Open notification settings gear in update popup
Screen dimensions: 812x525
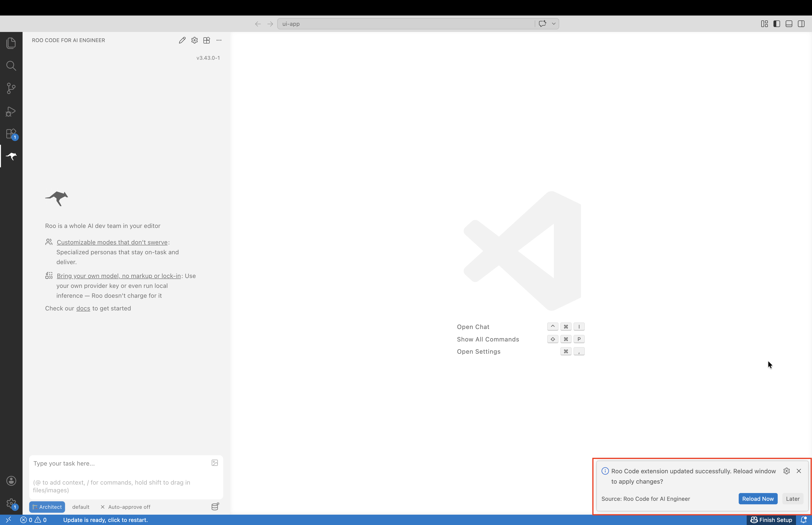(787, 471)
